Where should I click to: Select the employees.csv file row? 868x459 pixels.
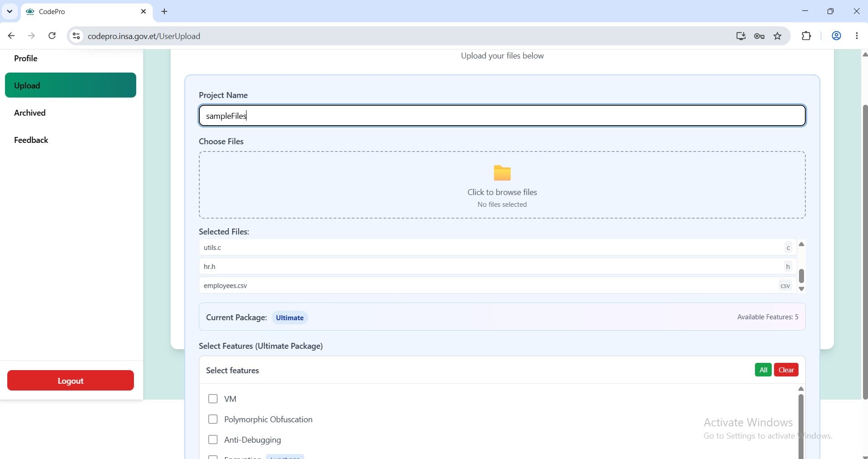498,285
